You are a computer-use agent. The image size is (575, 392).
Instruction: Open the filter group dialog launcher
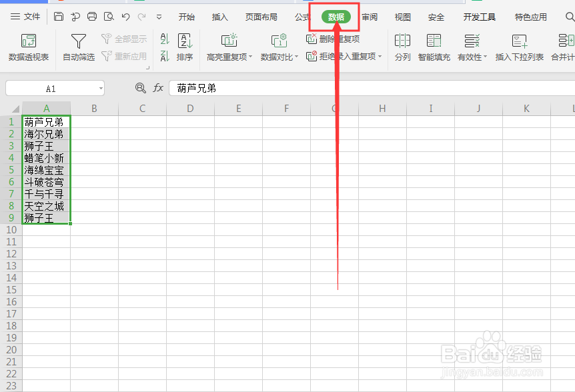148,67
